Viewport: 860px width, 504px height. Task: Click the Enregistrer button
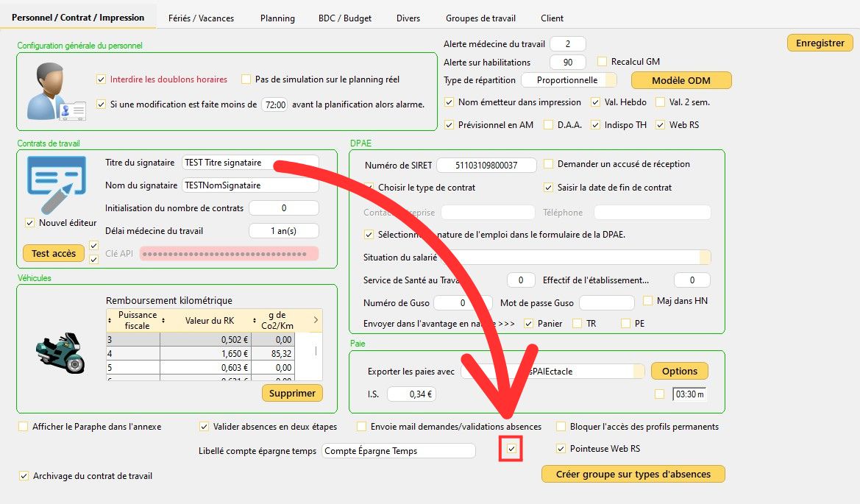tap(820, 43)
